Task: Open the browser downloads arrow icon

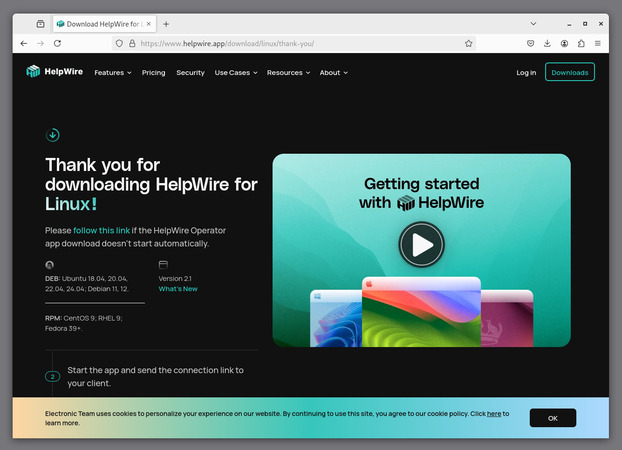Action: pos(547,43)
